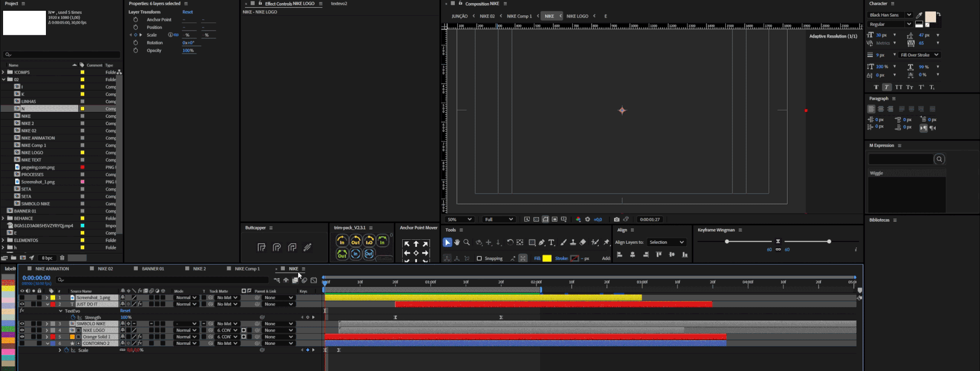
Task: Open graph editor in timeline header
Action: (313, 280)
